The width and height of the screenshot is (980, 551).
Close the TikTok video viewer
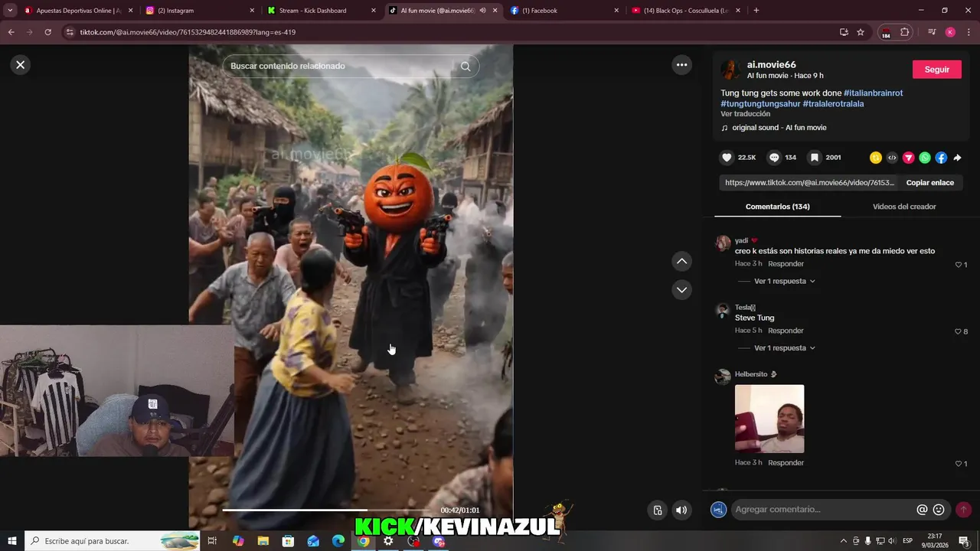[x=21, y=65]
